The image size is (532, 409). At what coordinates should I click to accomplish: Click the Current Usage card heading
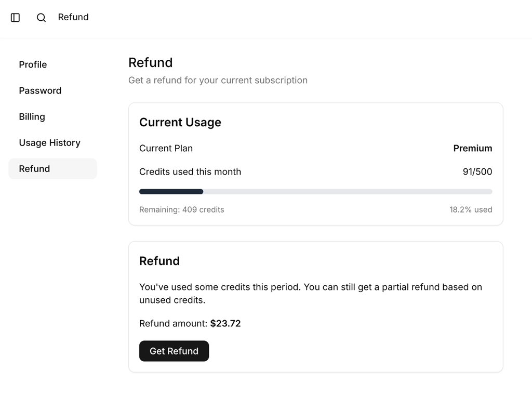click(x=180, y=122)
